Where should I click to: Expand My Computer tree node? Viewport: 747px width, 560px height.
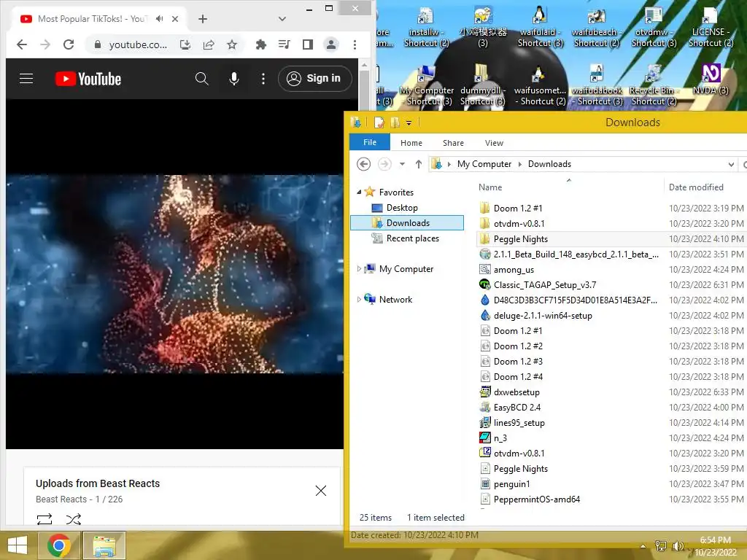point(359,268)
